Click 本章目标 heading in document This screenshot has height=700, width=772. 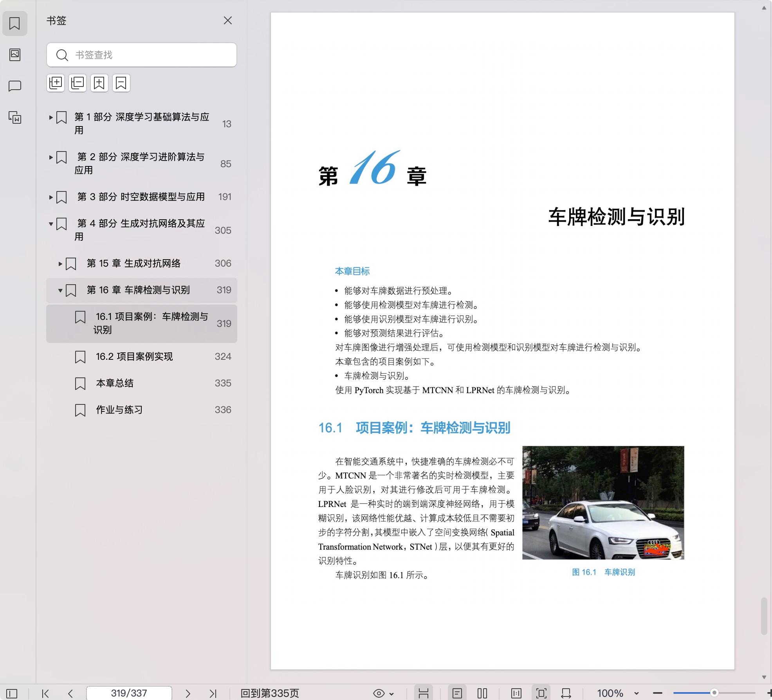click(352, 271)
